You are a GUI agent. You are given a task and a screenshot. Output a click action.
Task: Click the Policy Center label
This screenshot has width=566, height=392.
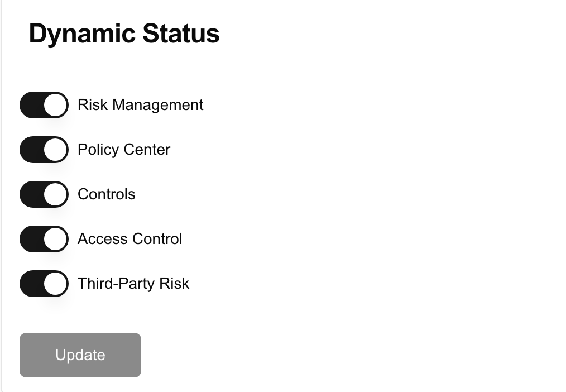point(124,150)
